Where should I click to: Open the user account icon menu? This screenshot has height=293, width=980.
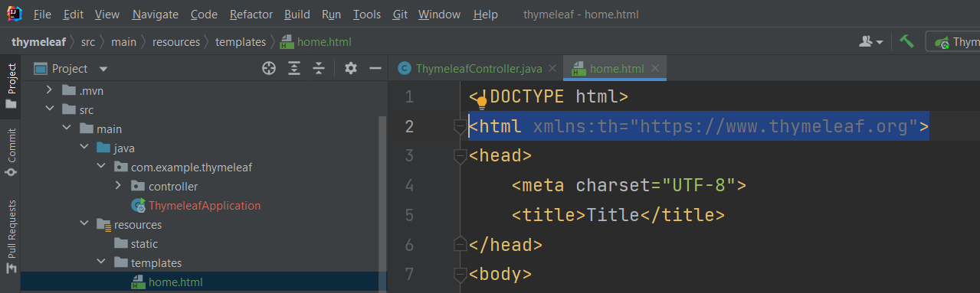tap(871, 42)
